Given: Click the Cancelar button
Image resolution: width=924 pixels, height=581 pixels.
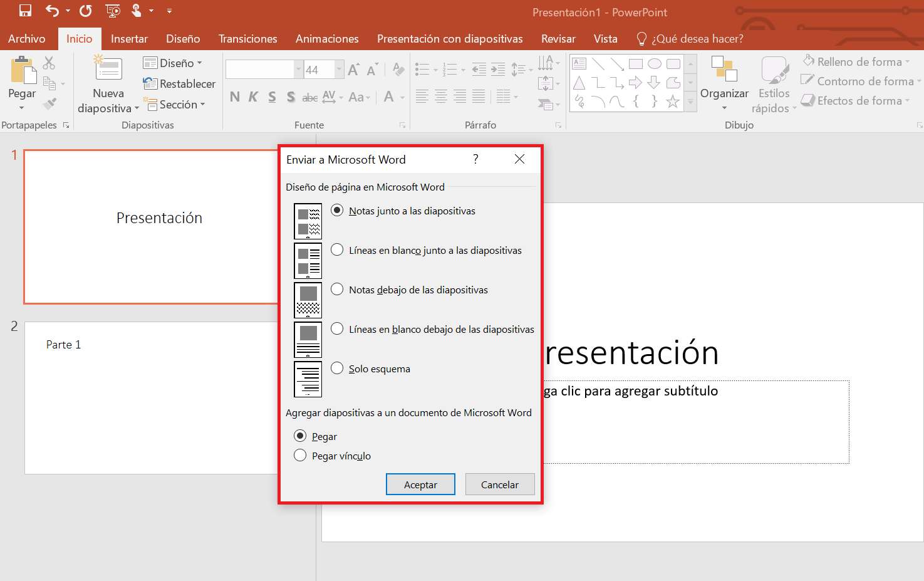Looking at the screenshot, I should [x=500, y=484].
